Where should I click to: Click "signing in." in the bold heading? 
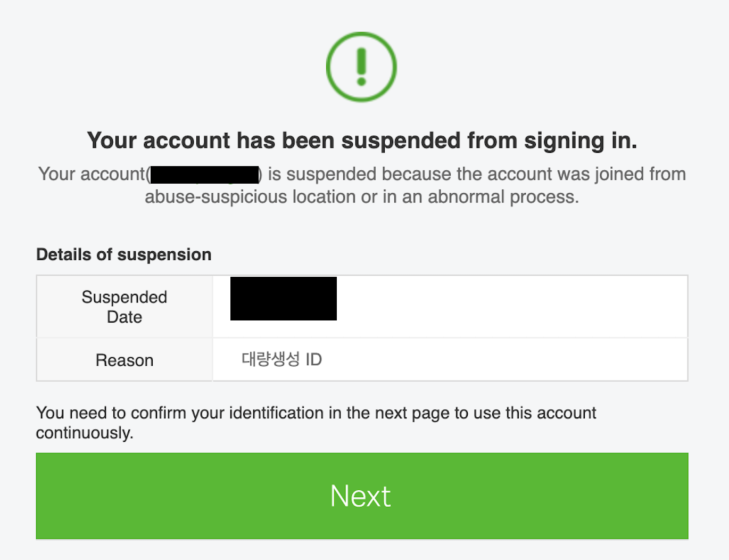(x=581, y=141)
